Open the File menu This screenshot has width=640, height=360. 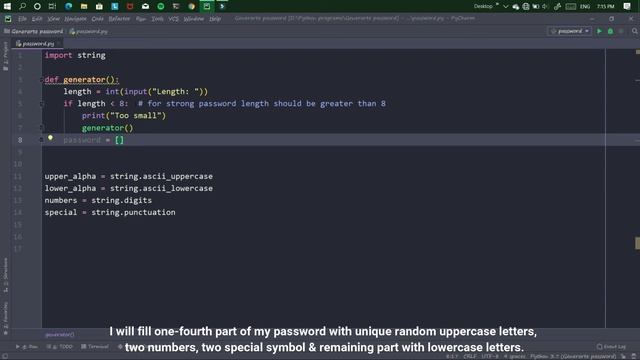(22, 19)
